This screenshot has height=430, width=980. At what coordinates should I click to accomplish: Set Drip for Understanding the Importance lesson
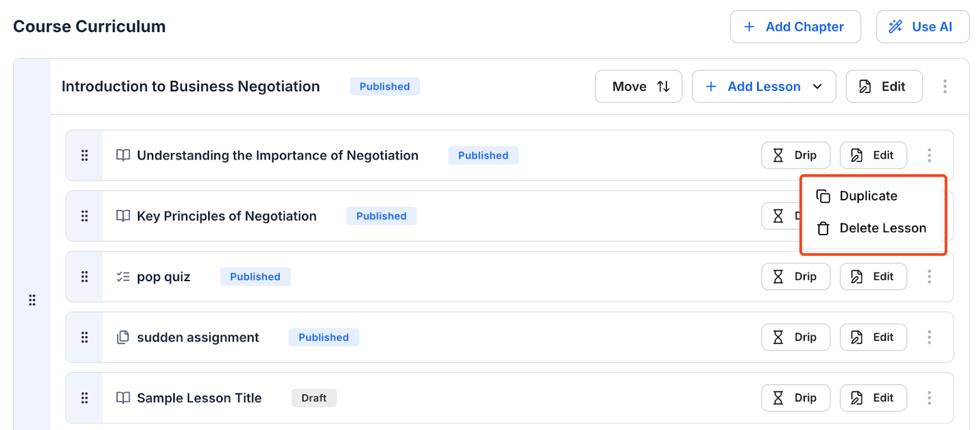796,156
